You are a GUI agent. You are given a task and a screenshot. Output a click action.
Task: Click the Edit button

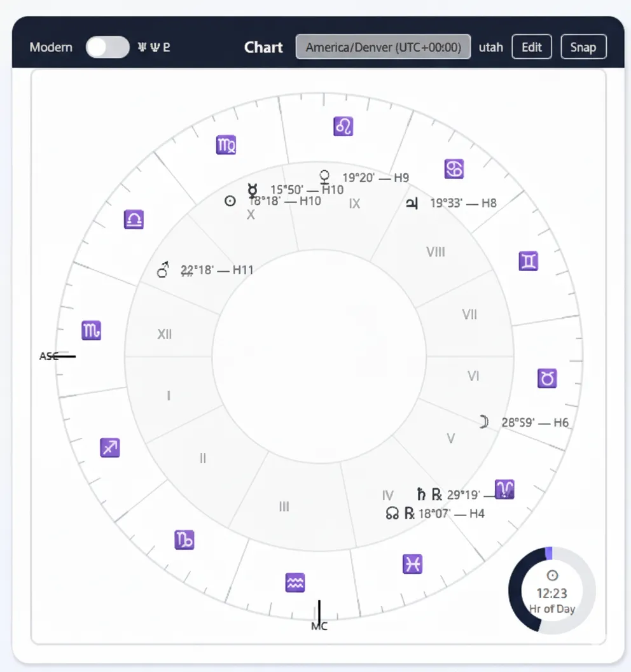[x=532, y=46]
